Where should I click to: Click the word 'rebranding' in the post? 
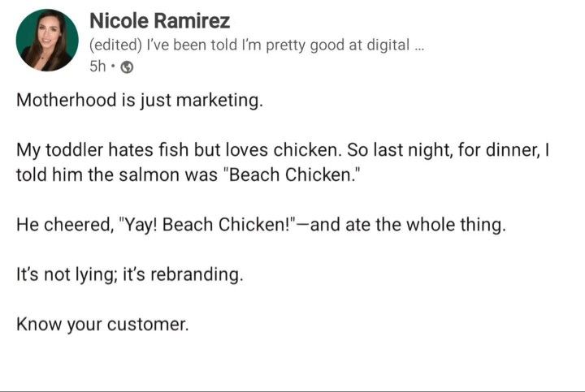click(x=197, y=274)
